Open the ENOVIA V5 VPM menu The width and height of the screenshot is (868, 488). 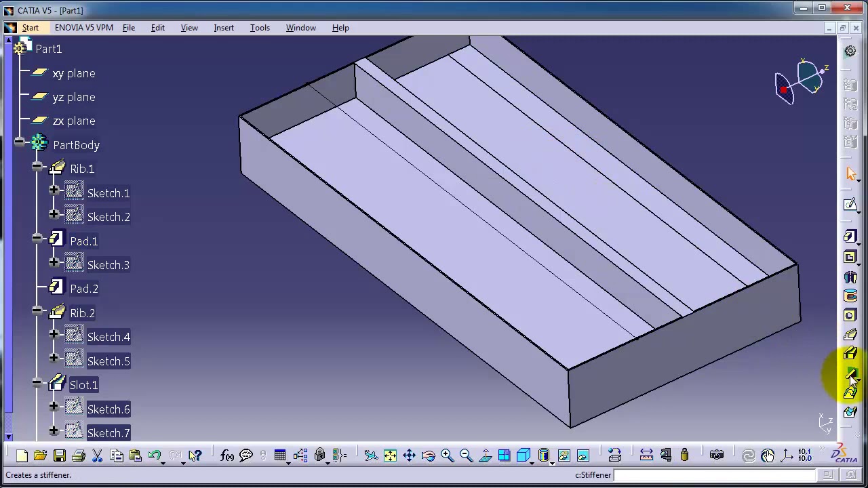pyautogui.click(x=84, y=28)
